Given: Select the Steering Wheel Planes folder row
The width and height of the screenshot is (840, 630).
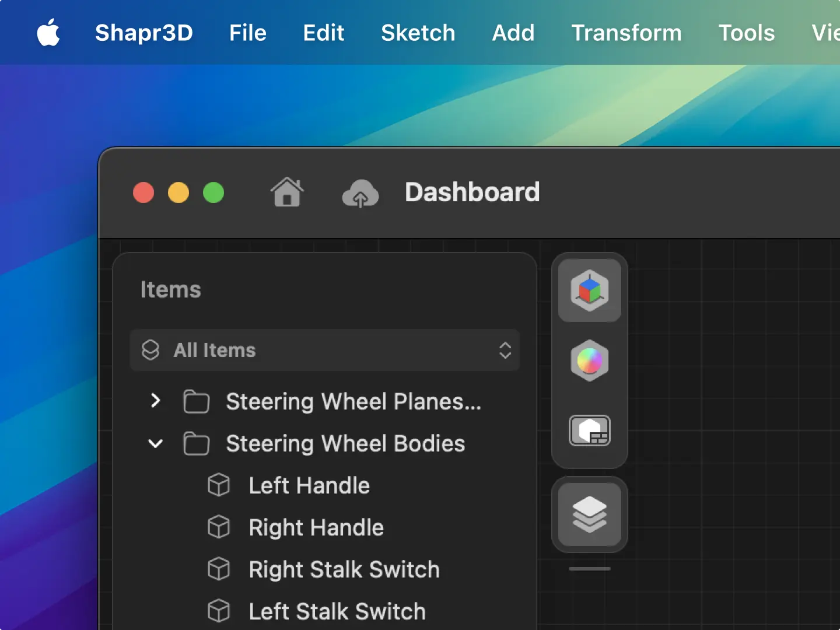Looking at the screenshot, I should 325,401.
